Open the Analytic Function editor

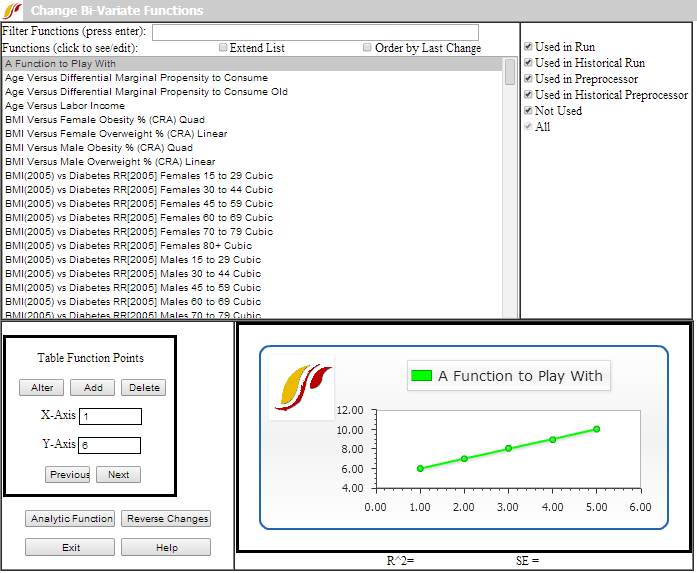tap(71, 519)
